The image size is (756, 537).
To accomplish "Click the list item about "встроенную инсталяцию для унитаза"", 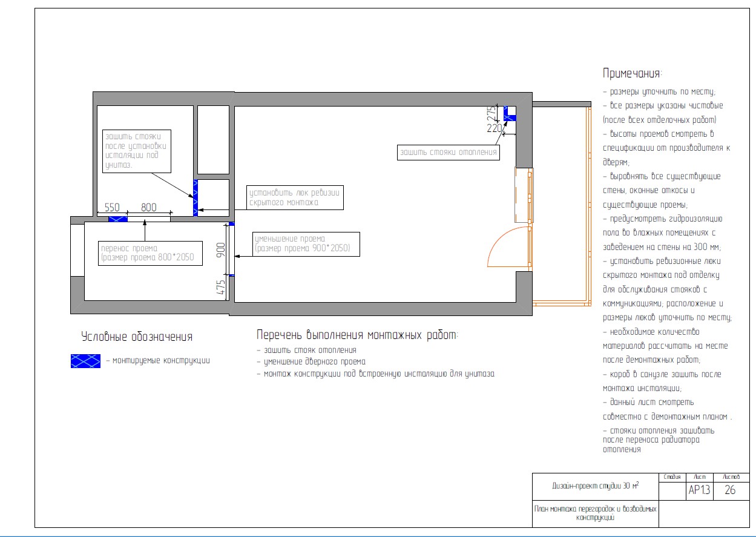I will pyautogui.click(x=376, y=374).
